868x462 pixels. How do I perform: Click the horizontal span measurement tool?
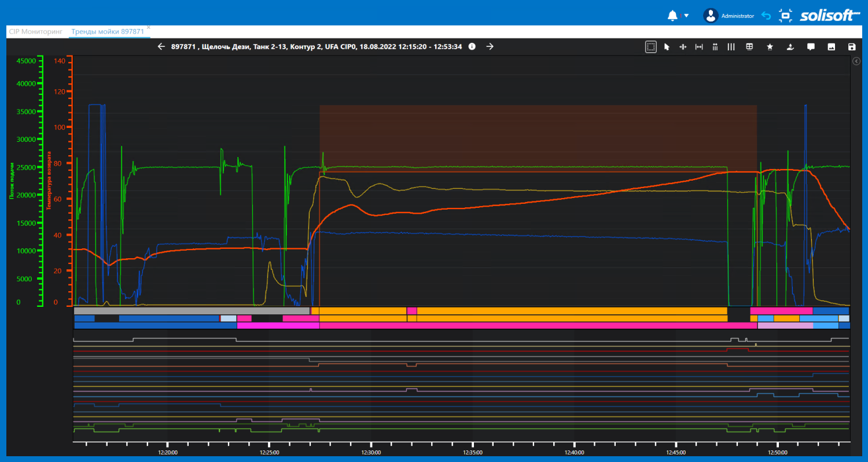coord(699,47)
